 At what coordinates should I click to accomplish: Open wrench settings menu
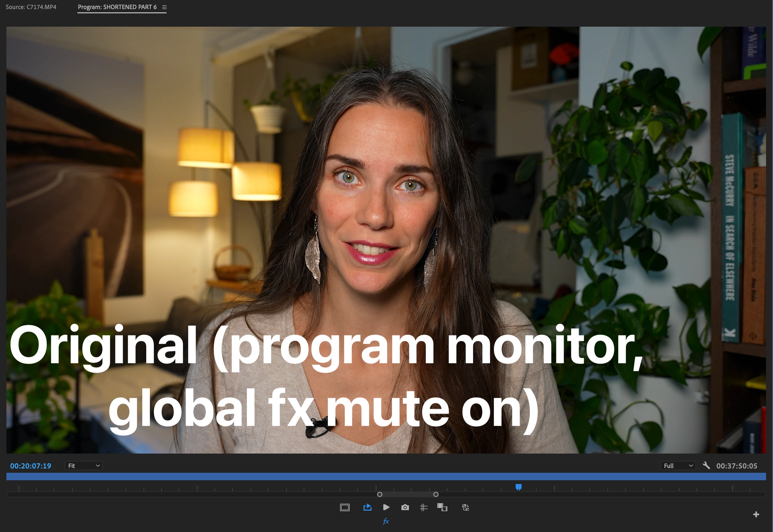706,465
